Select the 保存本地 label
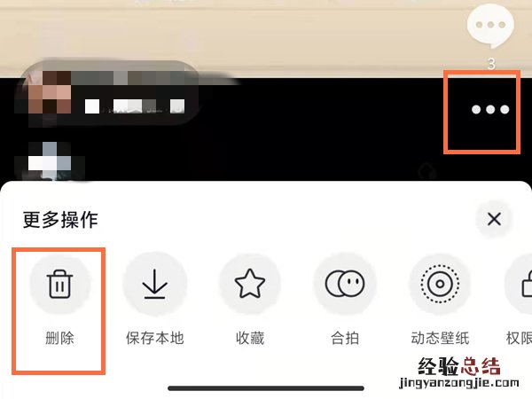This screenshot has width=532, height=399. tap(154, 338)
